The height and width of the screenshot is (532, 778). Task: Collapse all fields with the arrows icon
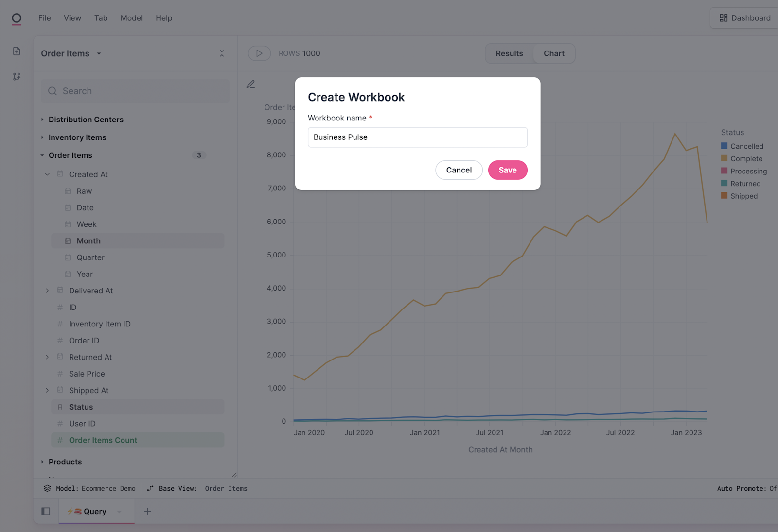pos(222,53)
